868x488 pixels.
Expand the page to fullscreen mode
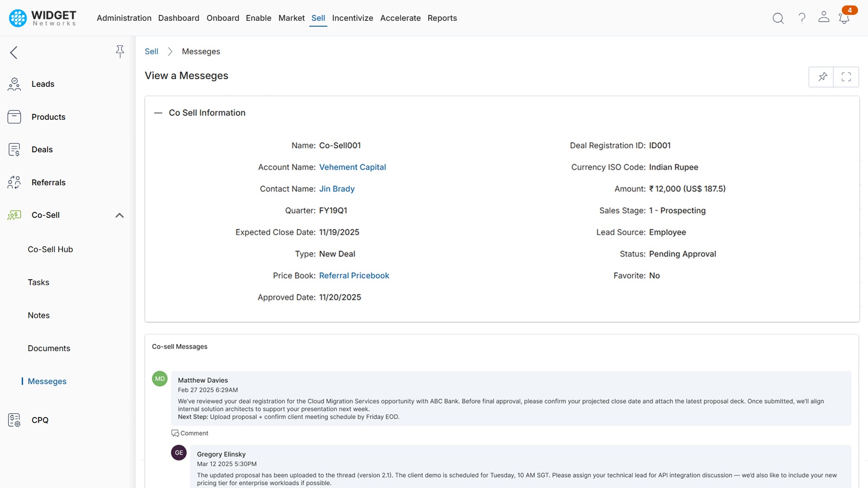pos(846,77)
